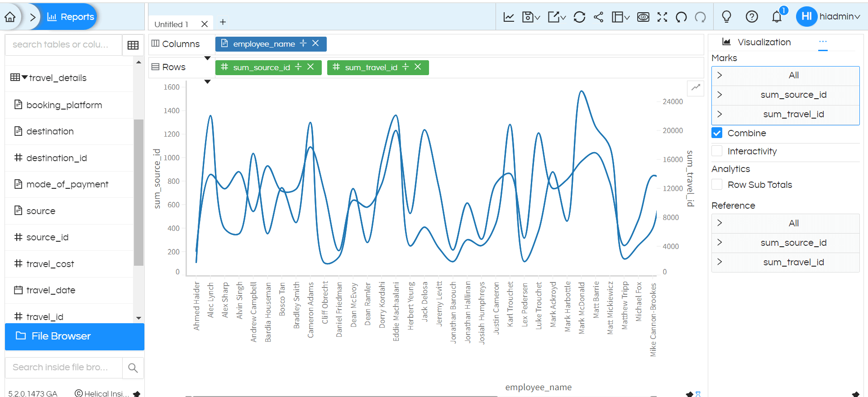Click the redo icon
The height and width of the screenshot is (397, 868).
coord(700,17)
